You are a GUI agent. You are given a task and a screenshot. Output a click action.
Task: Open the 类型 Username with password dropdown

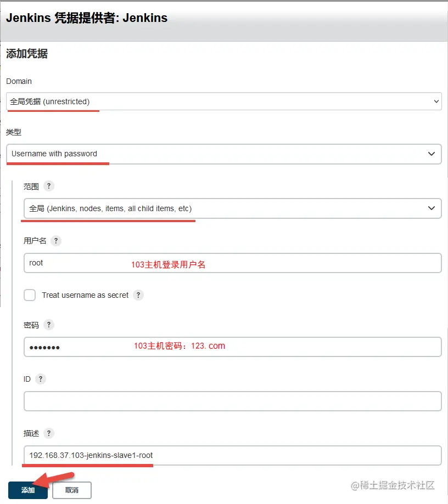coord(223,154)
